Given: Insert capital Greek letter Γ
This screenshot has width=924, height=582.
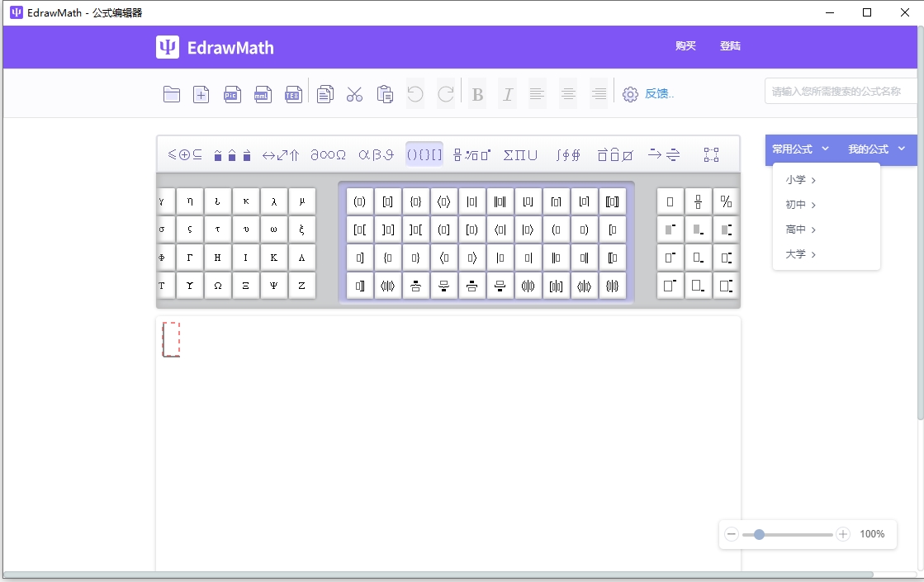Looking at the screenshot, I should pos(190,258).
